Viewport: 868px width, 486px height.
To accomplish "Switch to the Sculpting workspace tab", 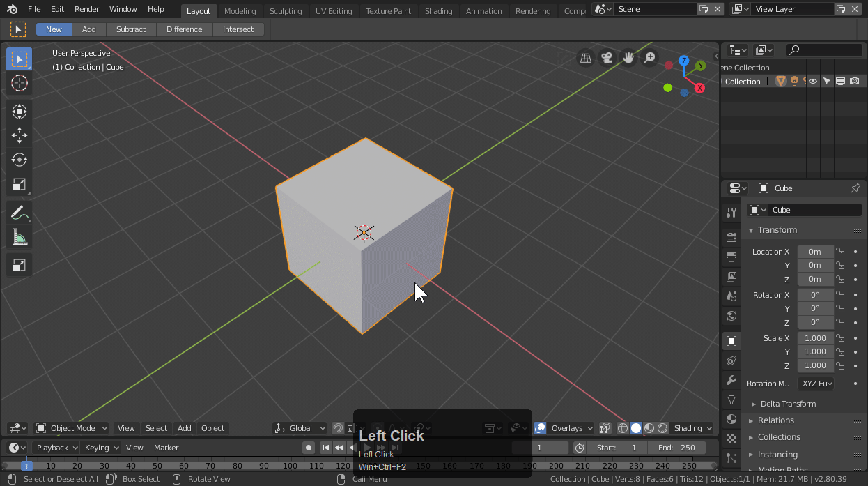I will (x=286, y=11).
